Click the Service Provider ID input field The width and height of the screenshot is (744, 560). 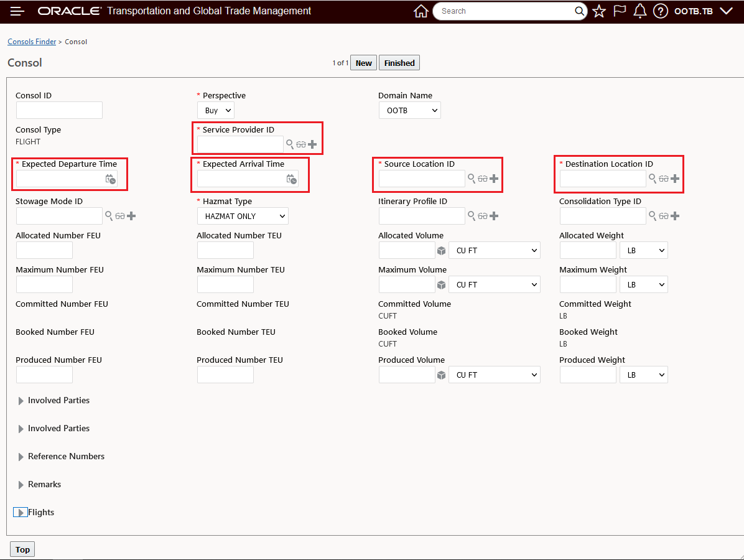[x=240, y=144]
